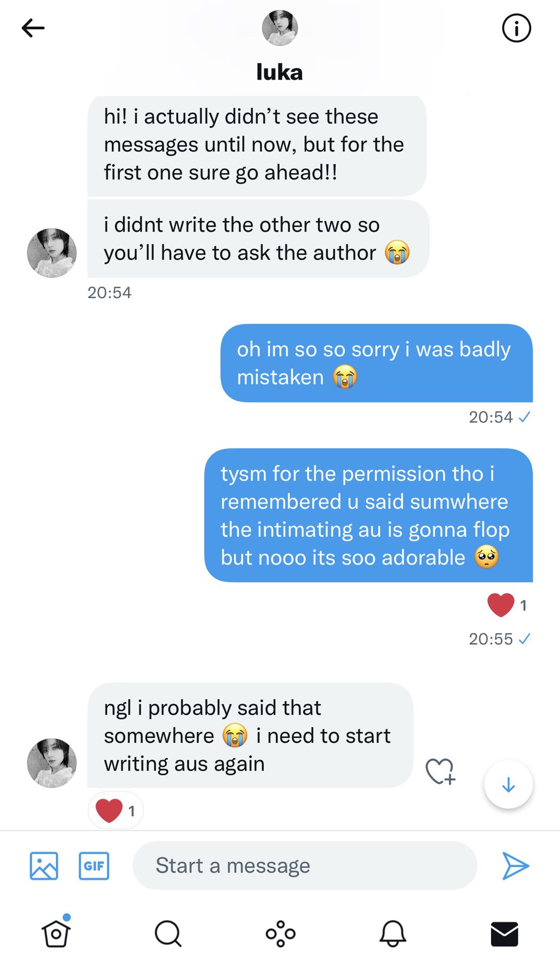Image resolution: width=560 pixels, height=967 pixels.
Task: Add a reaction with the heart-plus icon
Action: pos(440,771)
